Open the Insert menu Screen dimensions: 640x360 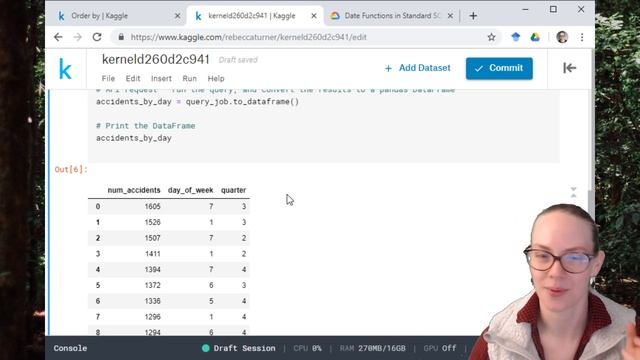coord(161,78)
